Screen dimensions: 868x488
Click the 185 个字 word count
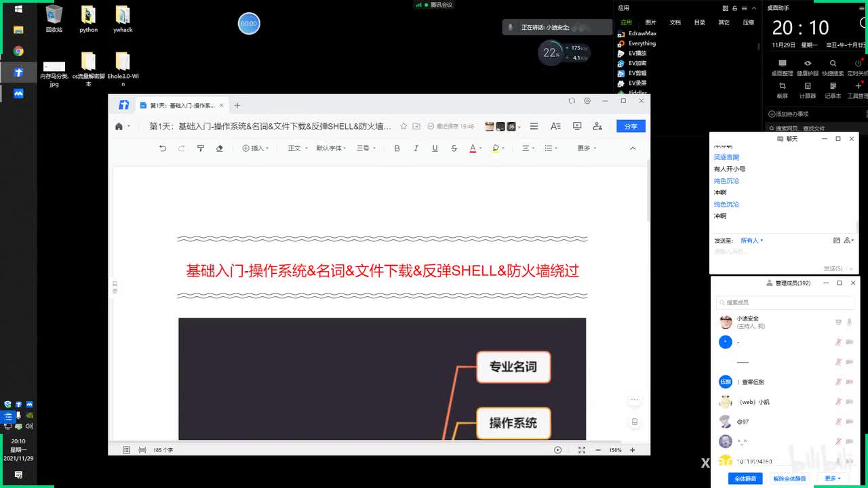click(x=163, y=450)
